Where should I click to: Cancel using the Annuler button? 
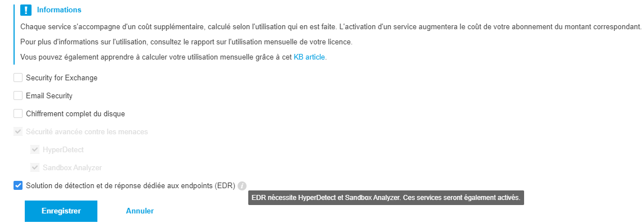(x=140, y=211)
